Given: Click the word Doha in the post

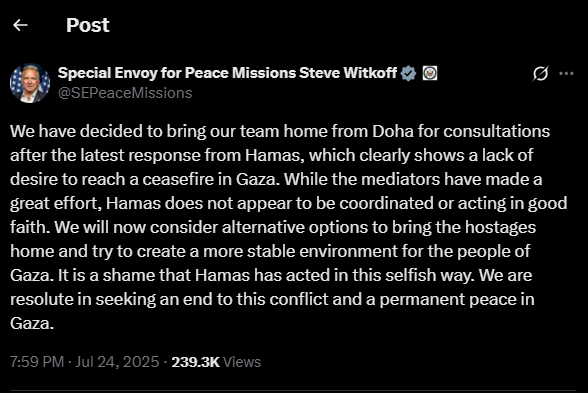Looking at the screenshot, I should 393,131.
